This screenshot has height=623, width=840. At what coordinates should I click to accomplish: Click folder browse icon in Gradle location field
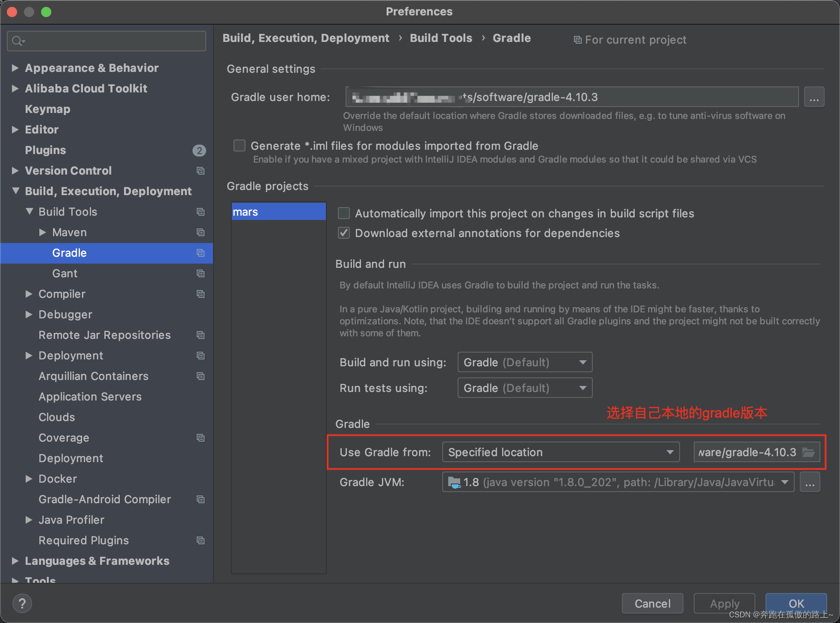pos(808,452)
